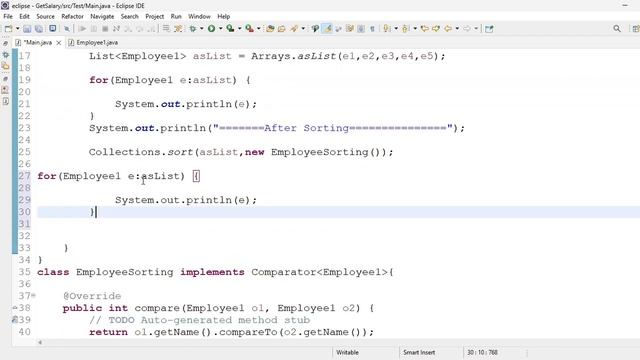Expand the Coverage dropdown arrow
This screenshot has height=360, width=640.
coord(240,29)
